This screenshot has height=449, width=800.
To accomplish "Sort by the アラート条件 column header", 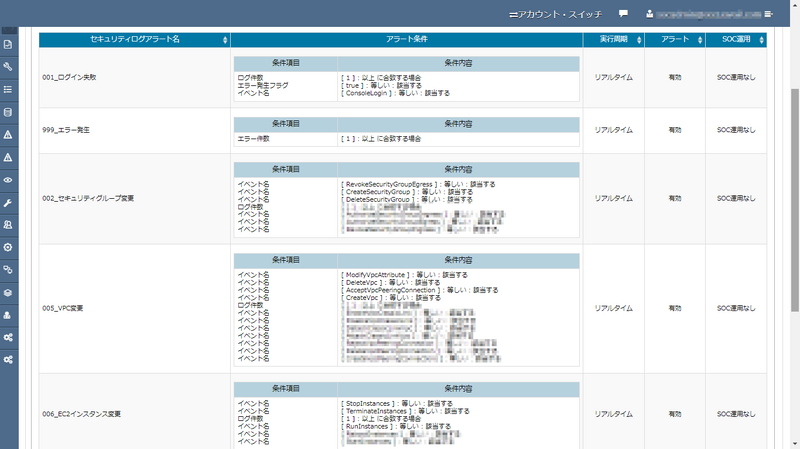I will (x=406, y=39).
